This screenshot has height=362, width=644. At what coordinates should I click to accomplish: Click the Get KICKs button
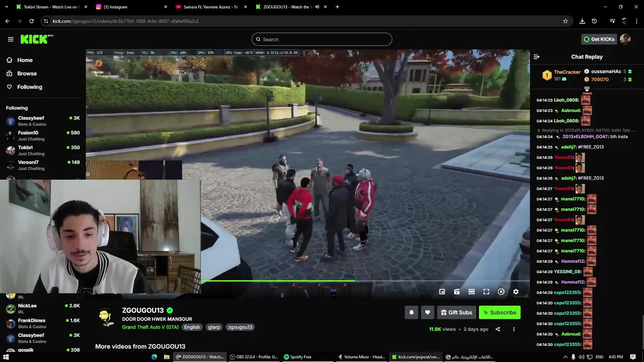click(599, 39)
